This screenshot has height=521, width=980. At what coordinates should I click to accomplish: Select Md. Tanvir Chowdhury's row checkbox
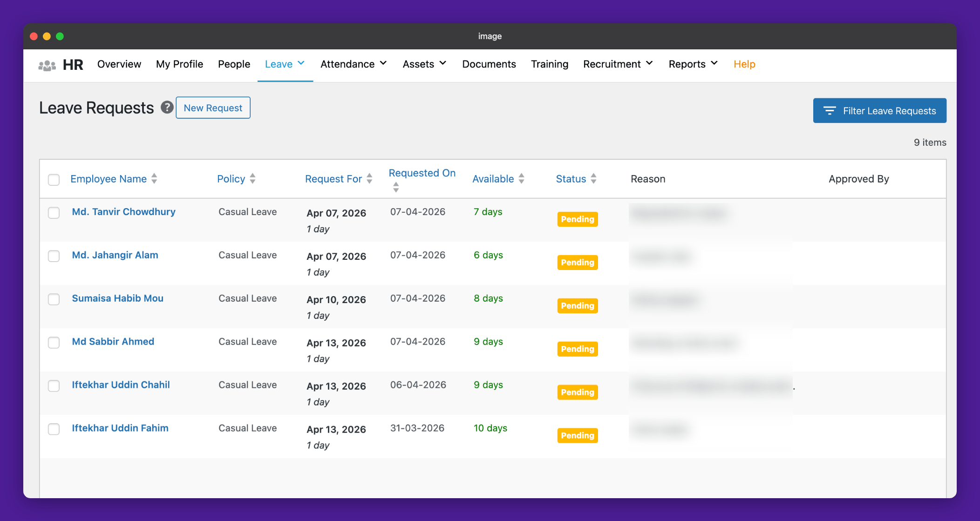tap(54, 213)
